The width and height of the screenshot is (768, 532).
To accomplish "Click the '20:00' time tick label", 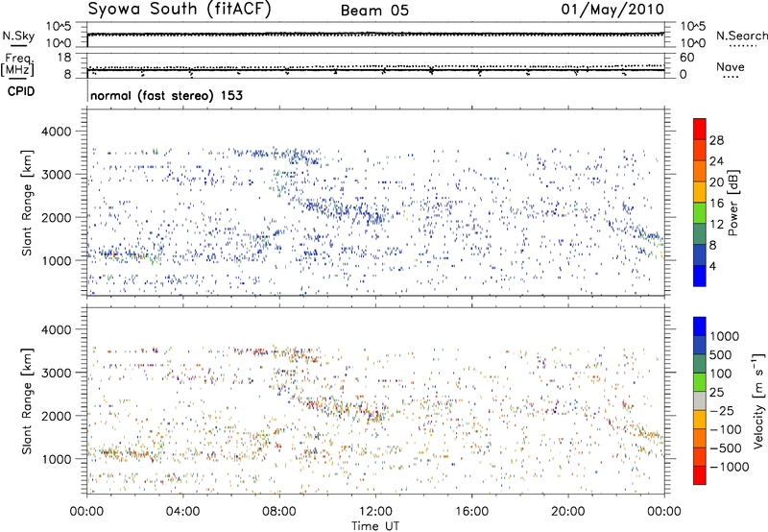I will click(x=567, y=511).
